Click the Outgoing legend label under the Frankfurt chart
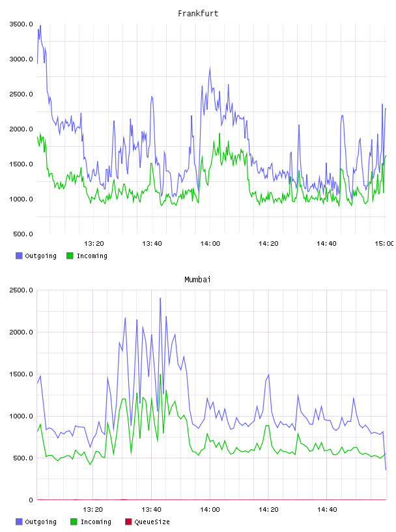 click(x=40, y=256)
